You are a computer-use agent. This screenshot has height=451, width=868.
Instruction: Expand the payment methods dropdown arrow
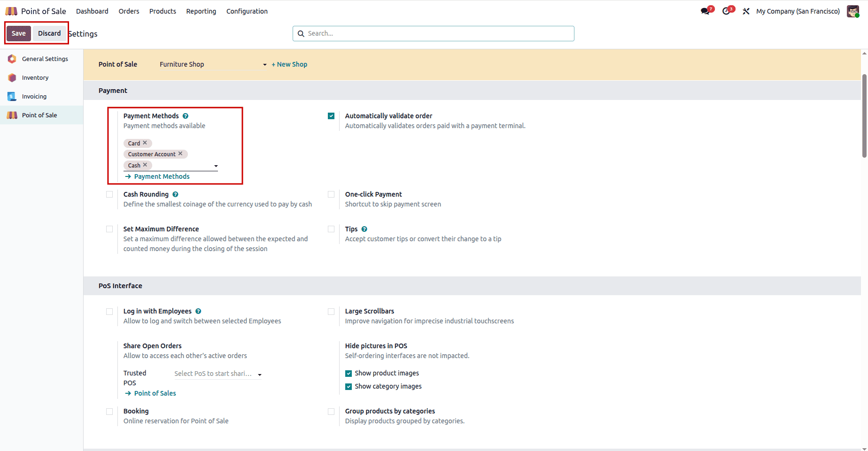click(216, 166)
